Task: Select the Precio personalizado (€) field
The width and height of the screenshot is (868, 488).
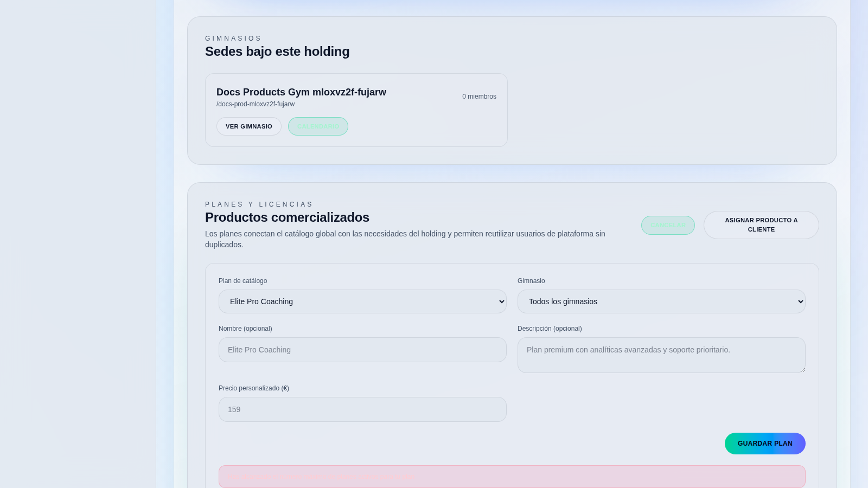Action: [x=362, y=409]
